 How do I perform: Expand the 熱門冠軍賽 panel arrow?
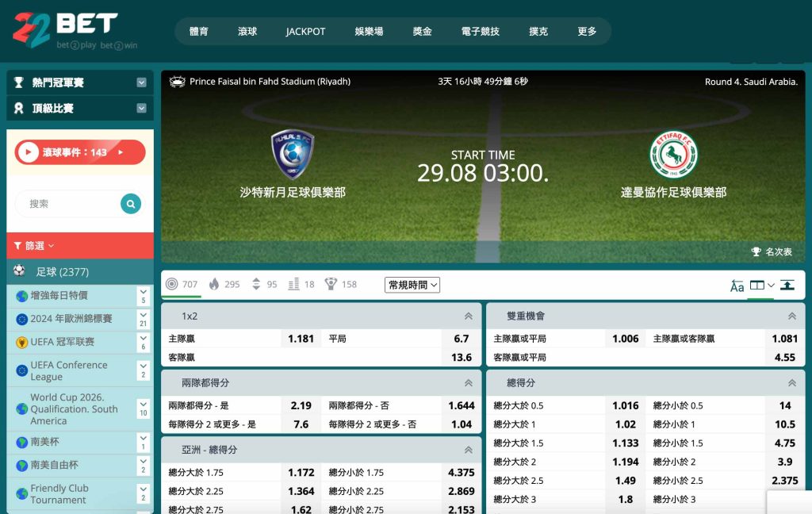[x=141, y=82]
